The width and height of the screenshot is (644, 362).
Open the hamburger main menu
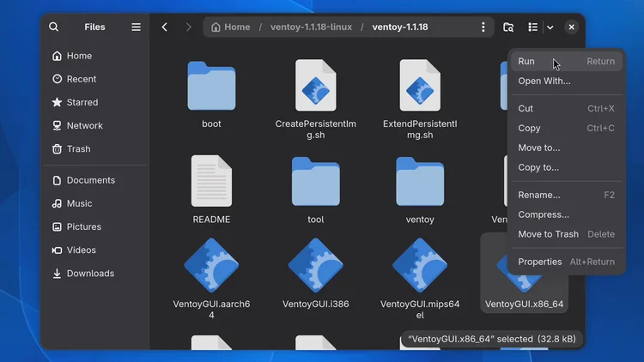point(136,27)
